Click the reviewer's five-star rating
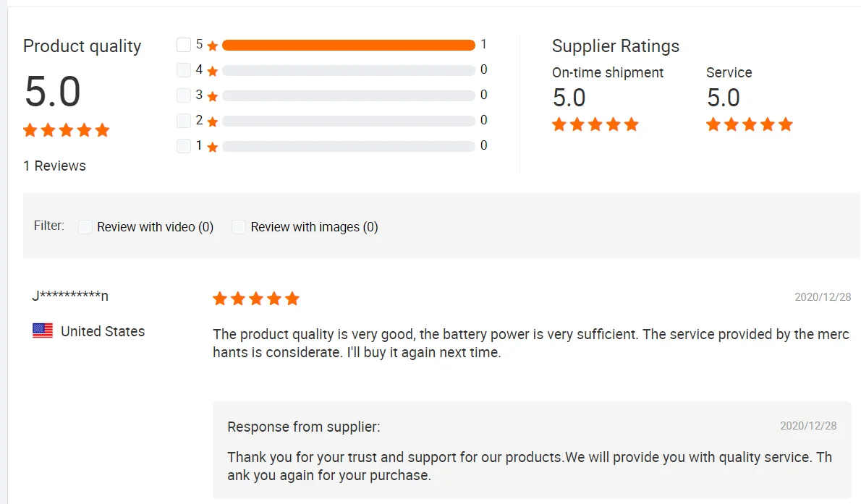The width and height of the screenshot is (861, 504). tap(256, 299)
